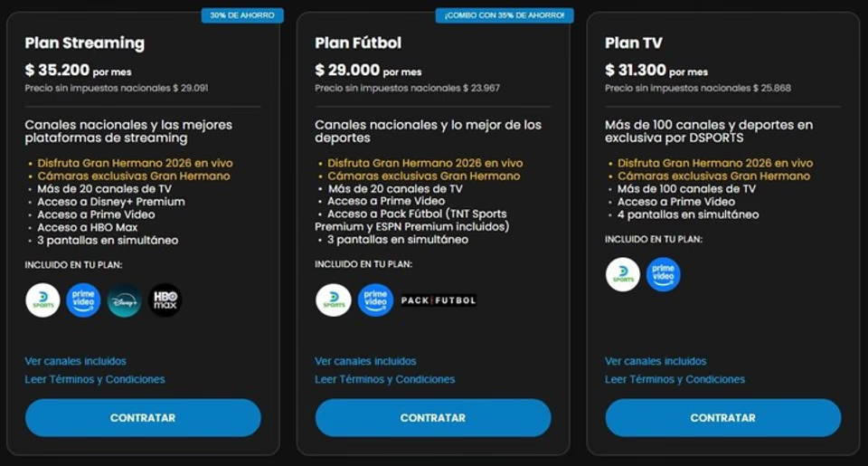Click DSPORTS icon in Plan TV
868x466 pixels.
[623, 274]
